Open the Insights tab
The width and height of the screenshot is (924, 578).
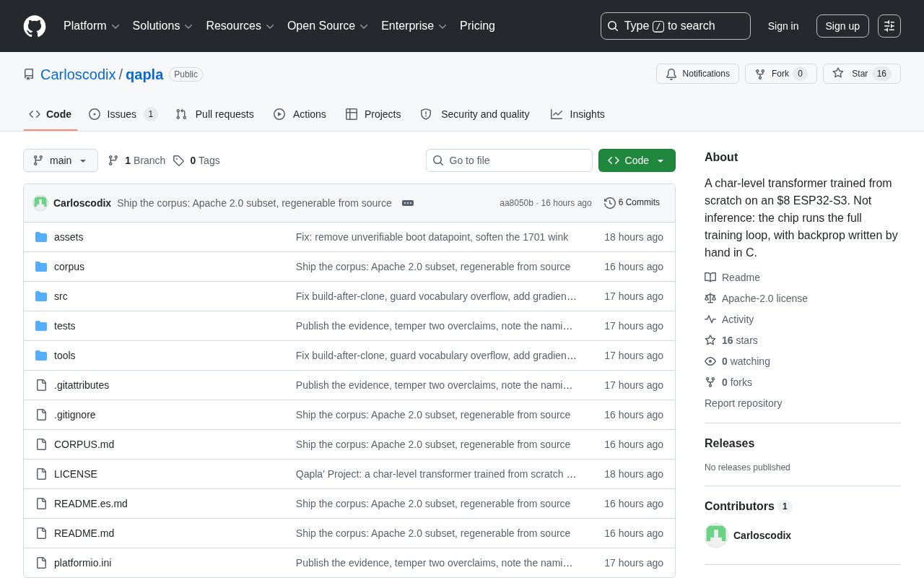(577, 114)
